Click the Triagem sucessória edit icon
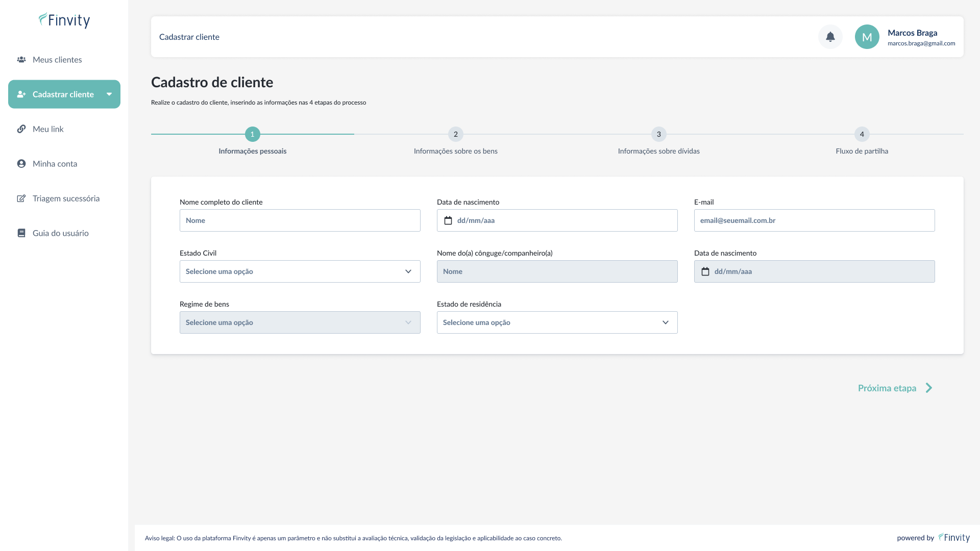 click(x=21, y=198)
